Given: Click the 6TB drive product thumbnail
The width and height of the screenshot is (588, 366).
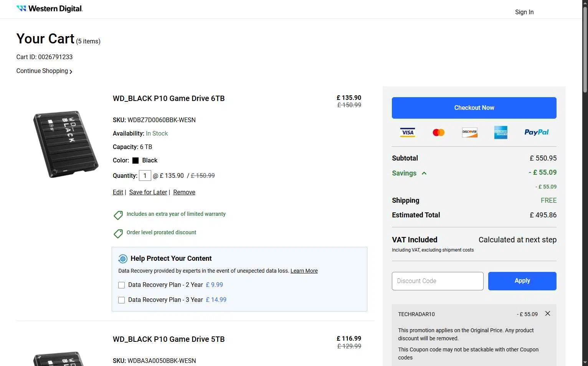Looking at the screenshot, I should pyautogui.click(x=66, y=144).
